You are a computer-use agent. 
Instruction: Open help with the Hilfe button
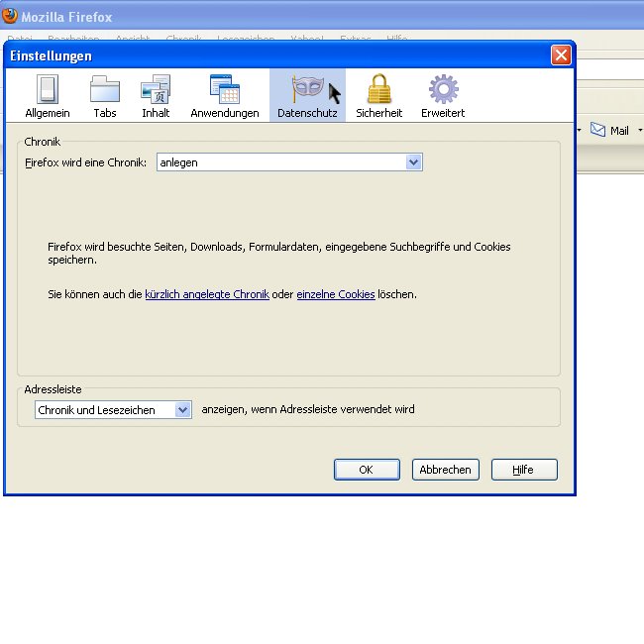point(524,470)
